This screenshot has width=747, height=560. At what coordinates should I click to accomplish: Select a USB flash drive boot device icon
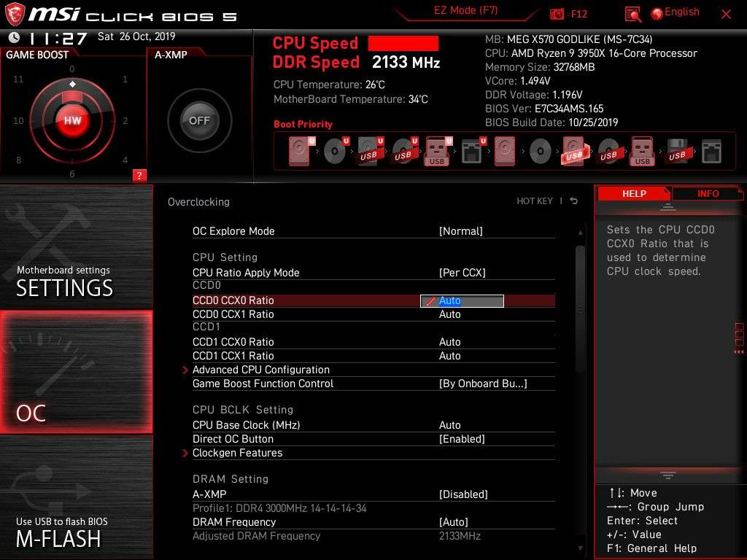[438, 151]
